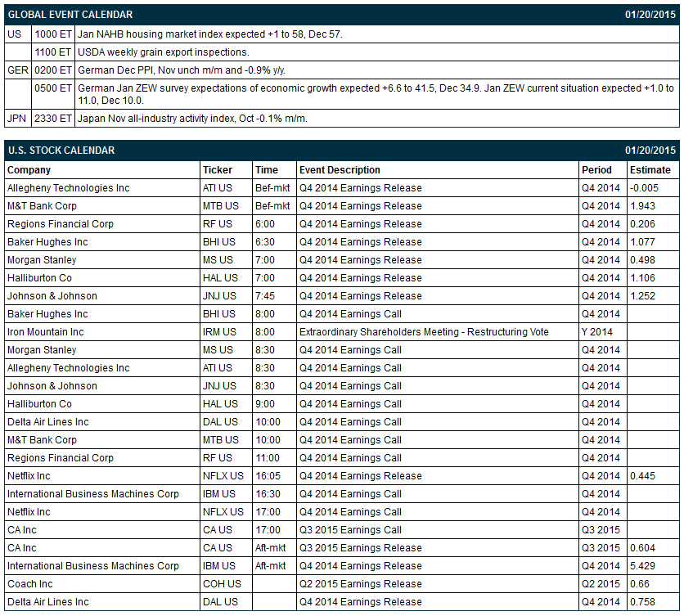This screenshot has width=684, height=616.
Task: Select the Company column header
Action: pos(29,170)
